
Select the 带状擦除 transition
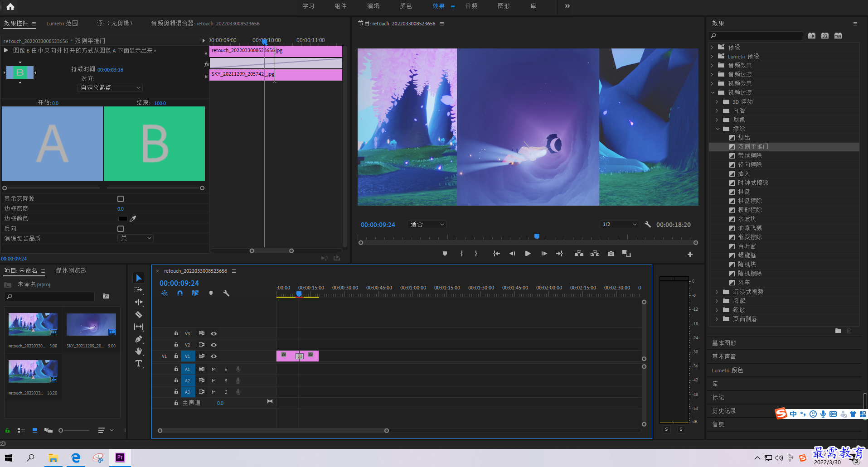pyautogui.click(x=750, y=155)
